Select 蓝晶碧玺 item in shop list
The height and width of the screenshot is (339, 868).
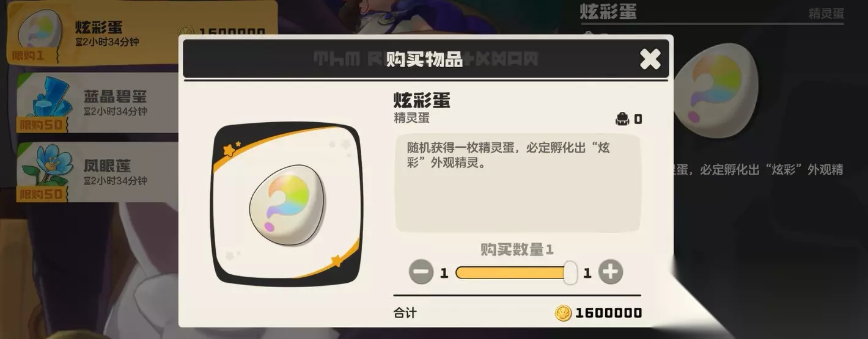pos(98,103)
